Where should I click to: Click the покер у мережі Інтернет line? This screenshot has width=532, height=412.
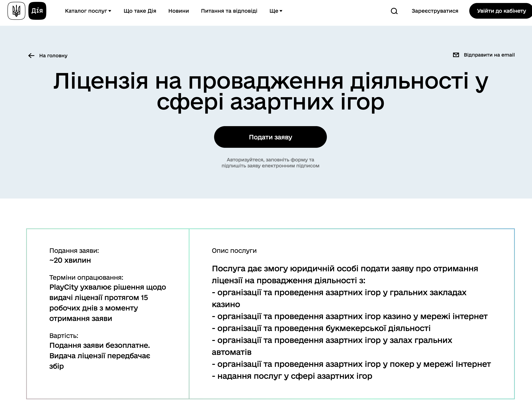pyautogui.click(x=351, y=364)
